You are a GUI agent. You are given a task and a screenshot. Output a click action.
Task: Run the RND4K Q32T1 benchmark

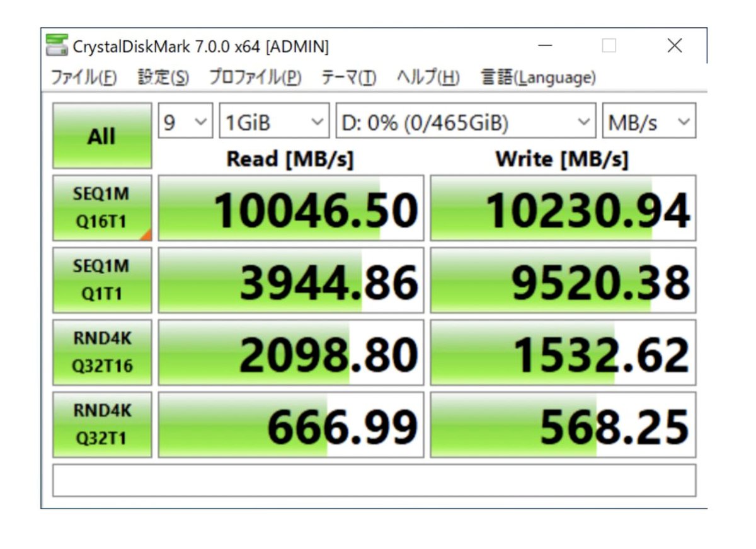point(102,425)
